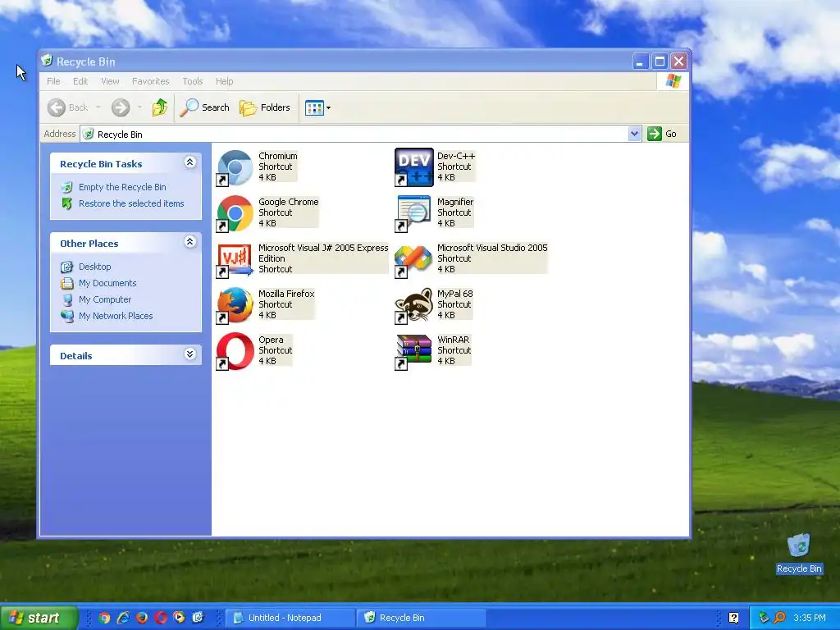Select the Opera shortcut icon
This screenshot has height=630, width=840.
click(x=235, y=351)
